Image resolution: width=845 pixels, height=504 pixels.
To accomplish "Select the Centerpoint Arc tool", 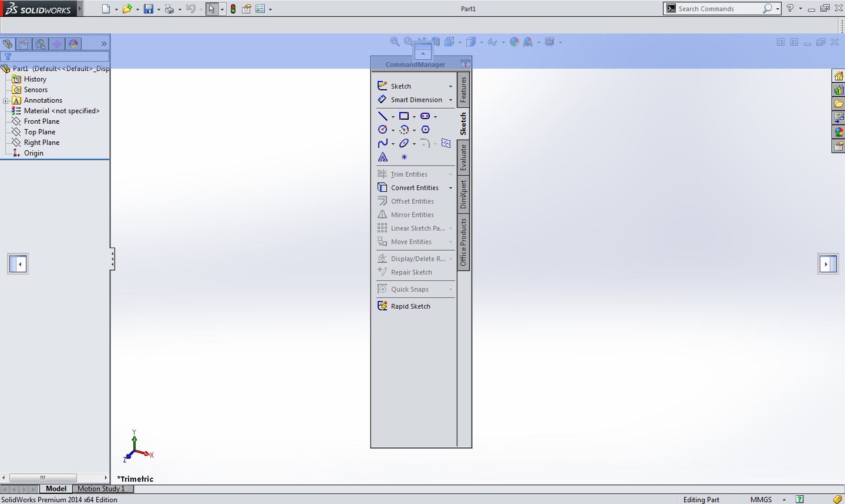I will pyautogui.click(x=404, y=130).
